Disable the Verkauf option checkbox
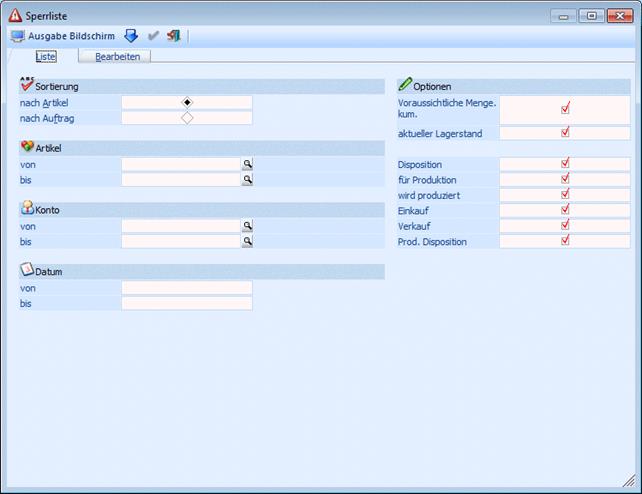This screenshot has width=642, height=494. (x=565, y=225)
